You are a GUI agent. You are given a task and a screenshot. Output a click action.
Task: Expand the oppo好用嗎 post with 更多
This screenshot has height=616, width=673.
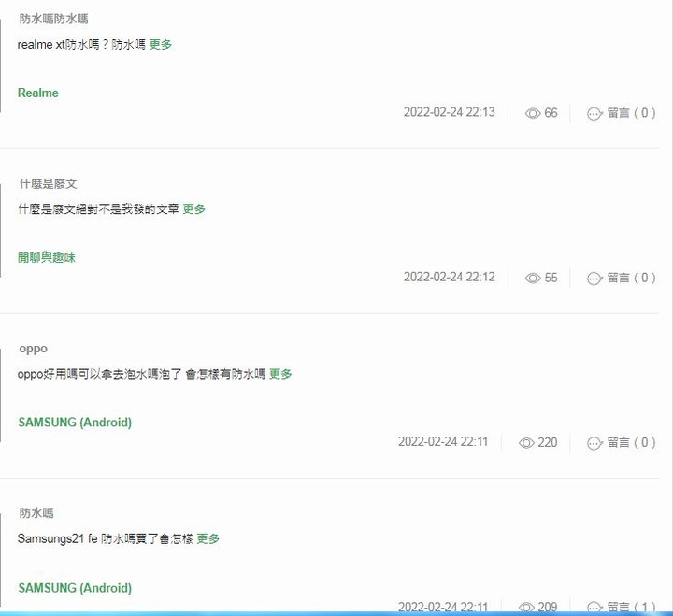point(280,374)
